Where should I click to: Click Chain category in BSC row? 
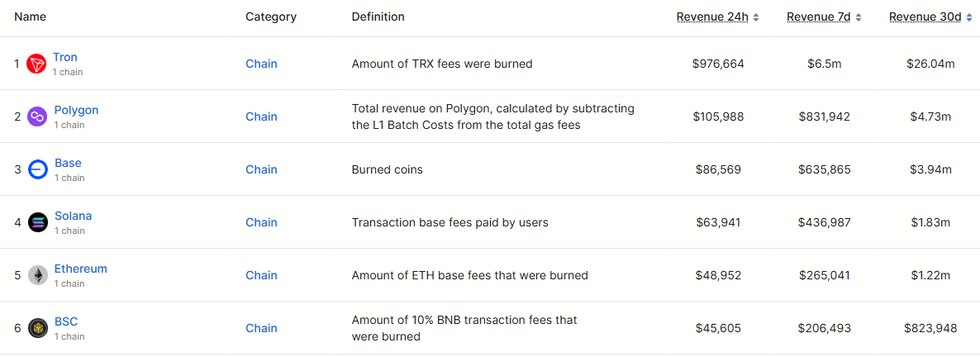(261, 328)
